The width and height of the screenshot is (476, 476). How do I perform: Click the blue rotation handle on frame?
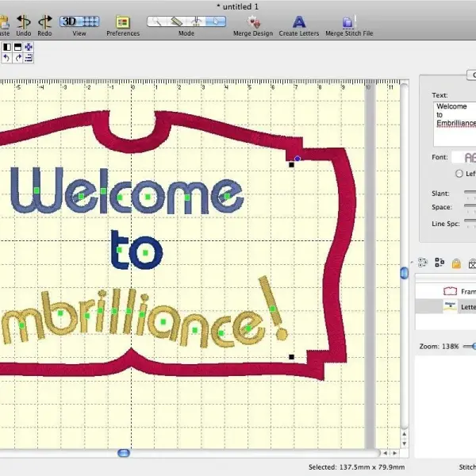(297, 159)
